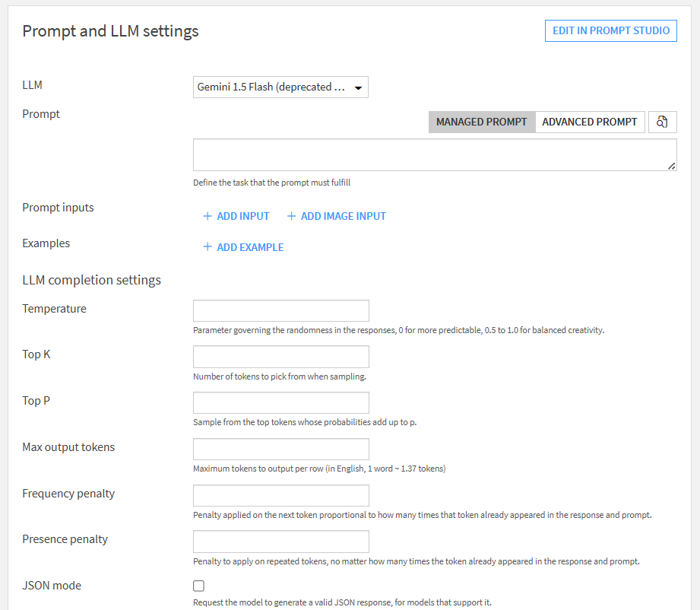Click the Max output tokens field
The width and height of the screenshot is (700, 610).
tap(281, 449)
